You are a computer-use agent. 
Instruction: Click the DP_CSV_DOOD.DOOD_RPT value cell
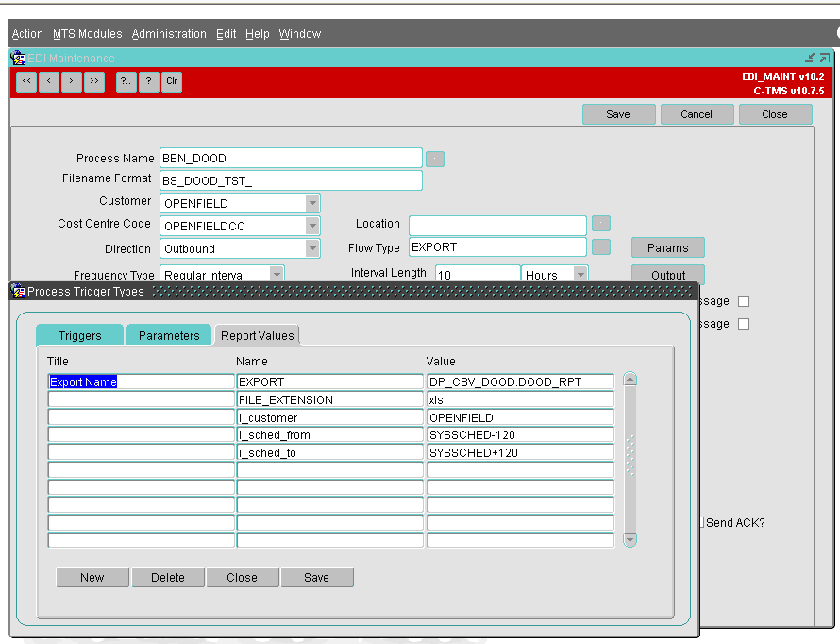521,381
